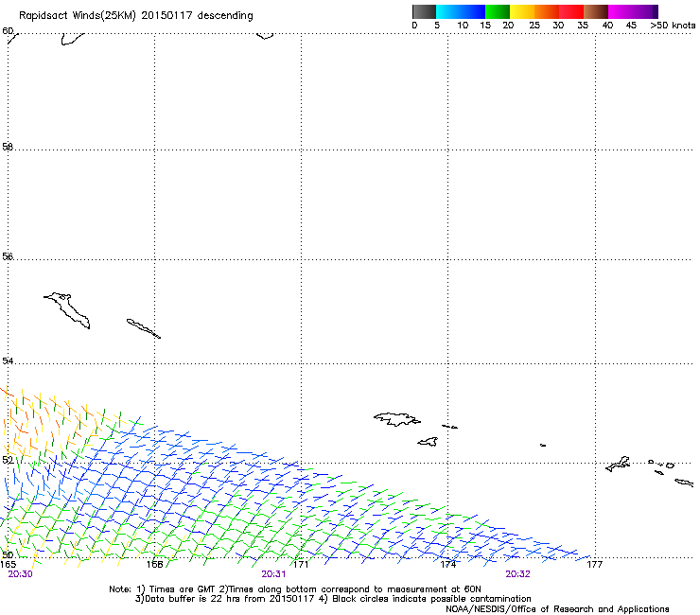
Task: Click the island outline west of 174E near 53N
Action: pyautogui.click(x=397, y=419)
